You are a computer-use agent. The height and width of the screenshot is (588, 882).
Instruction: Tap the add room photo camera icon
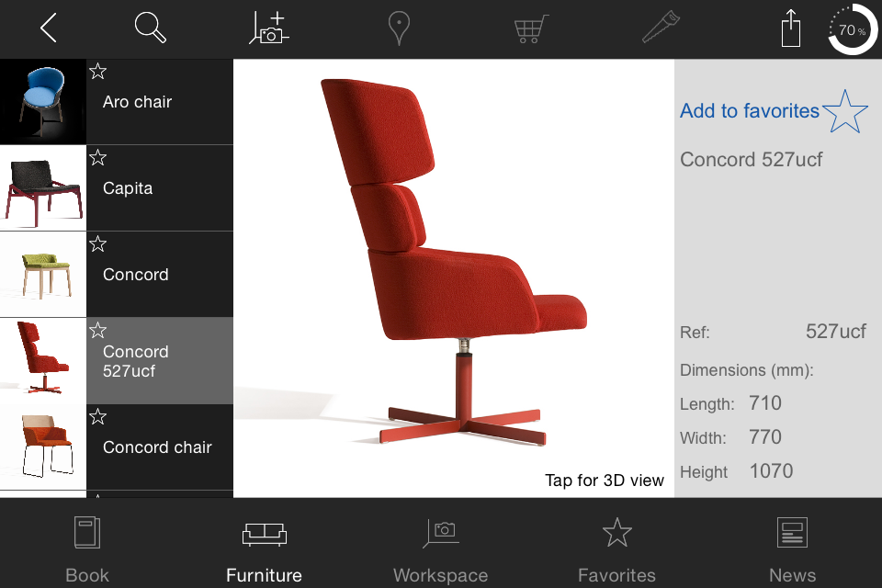coord(269,28)
